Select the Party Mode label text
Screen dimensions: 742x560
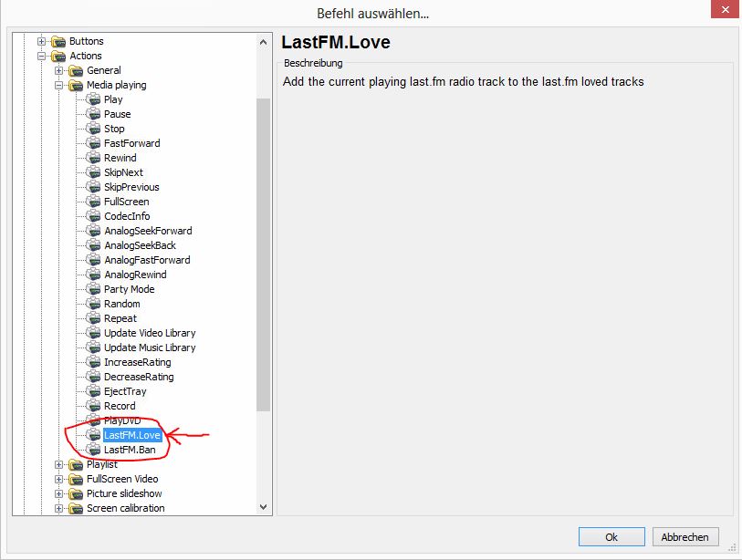point(130,289)
